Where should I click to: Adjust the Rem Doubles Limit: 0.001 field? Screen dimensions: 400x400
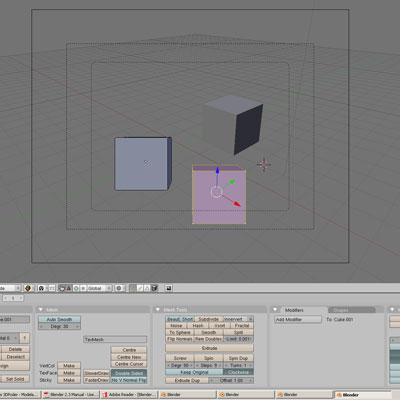coord(238,339)
